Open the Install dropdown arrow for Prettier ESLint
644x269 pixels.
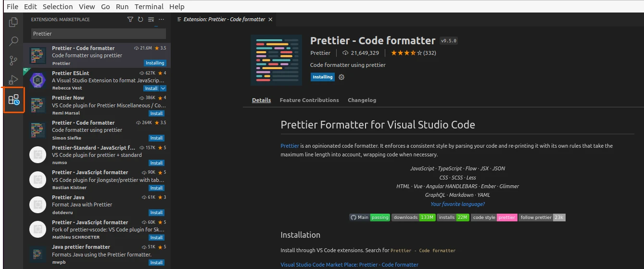163,89
